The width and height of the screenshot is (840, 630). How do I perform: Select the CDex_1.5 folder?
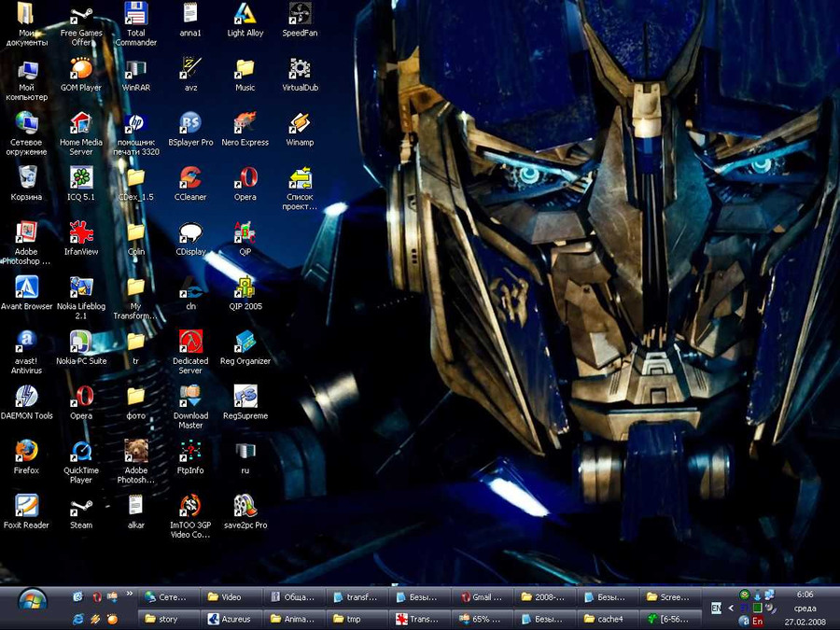[x=136, y=184]
